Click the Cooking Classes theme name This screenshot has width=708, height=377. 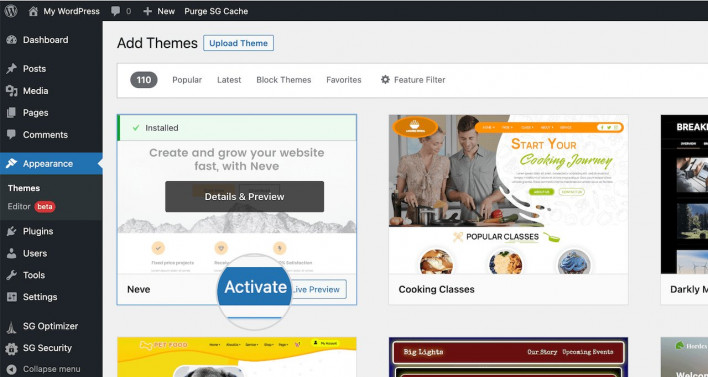click(436, 289)
